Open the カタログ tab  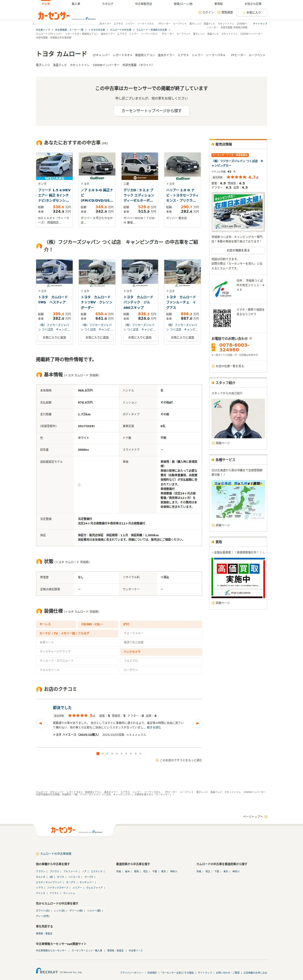108,4
